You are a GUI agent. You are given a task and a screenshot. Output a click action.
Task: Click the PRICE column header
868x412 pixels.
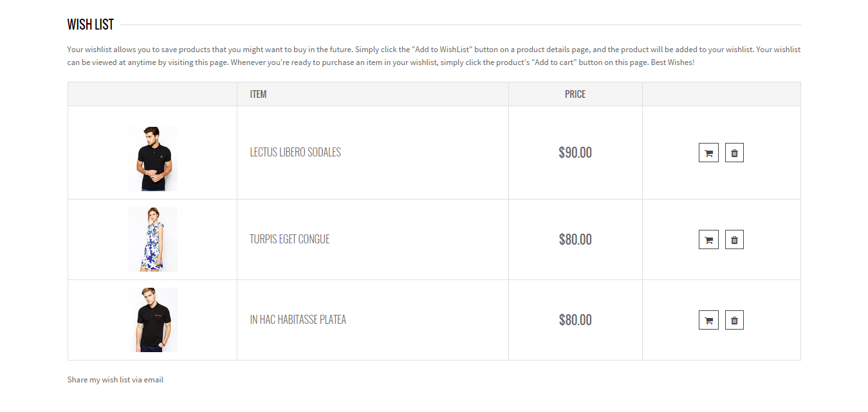coord(575,94)
